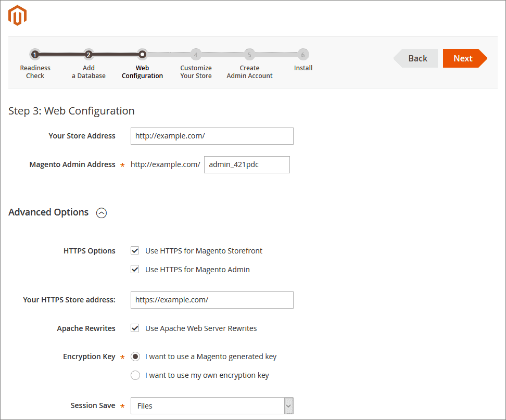Click the Customize Your Store step label
Image resolution: width=506 pixels, height=420 pixels.
pos(196,72)
